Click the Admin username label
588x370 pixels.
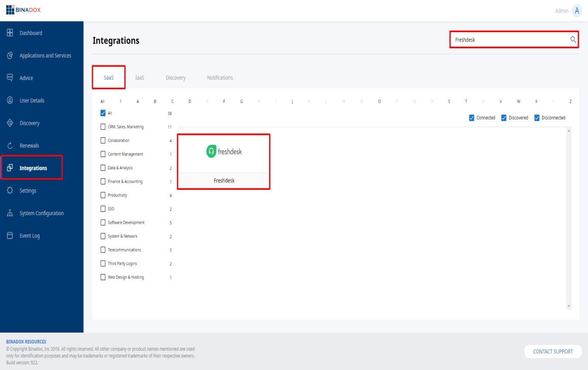pyautogui.click(x=562, y=11)
